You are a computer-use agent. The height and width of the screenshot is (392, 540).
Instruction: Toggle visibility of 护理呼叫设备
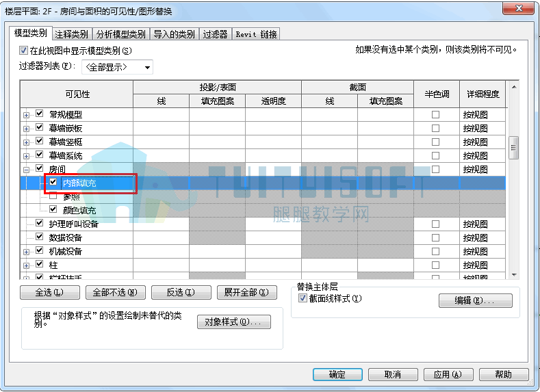40,222
